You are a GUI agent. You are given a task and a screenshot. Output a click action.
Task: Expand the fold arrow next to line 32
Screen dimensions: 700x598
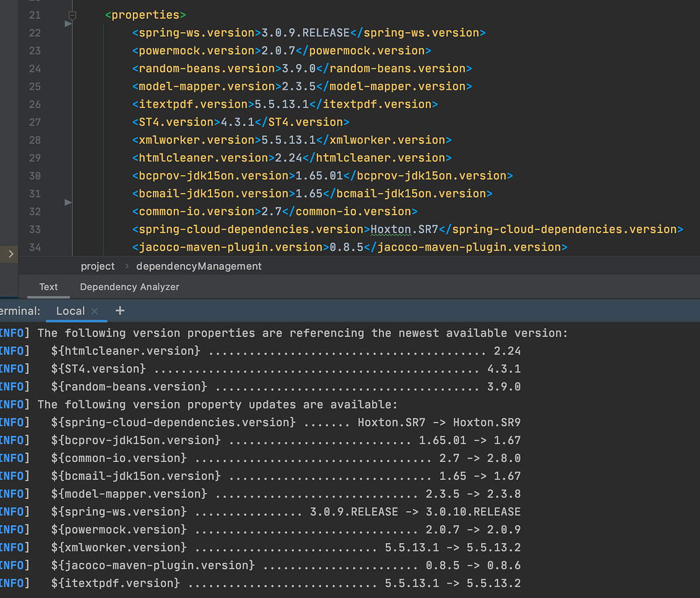tap(68, 202)
